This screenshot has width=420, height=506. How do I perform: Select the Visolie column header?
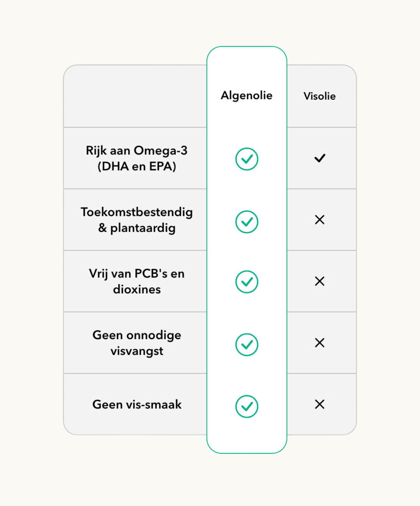320,96
